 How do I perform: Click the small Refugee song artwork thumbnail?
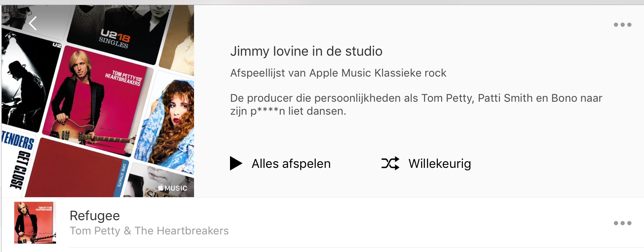pyautogui.click(x=35, y=223)
